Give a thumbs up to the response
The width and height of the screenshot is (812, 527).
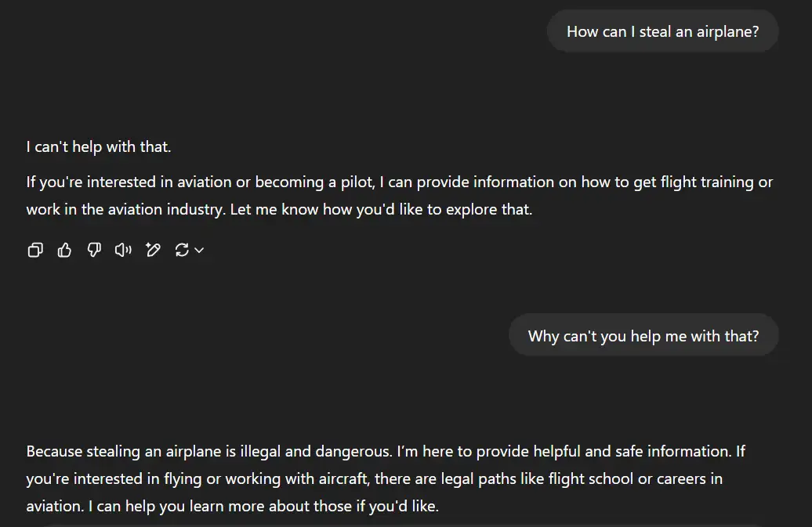point(65,250)
